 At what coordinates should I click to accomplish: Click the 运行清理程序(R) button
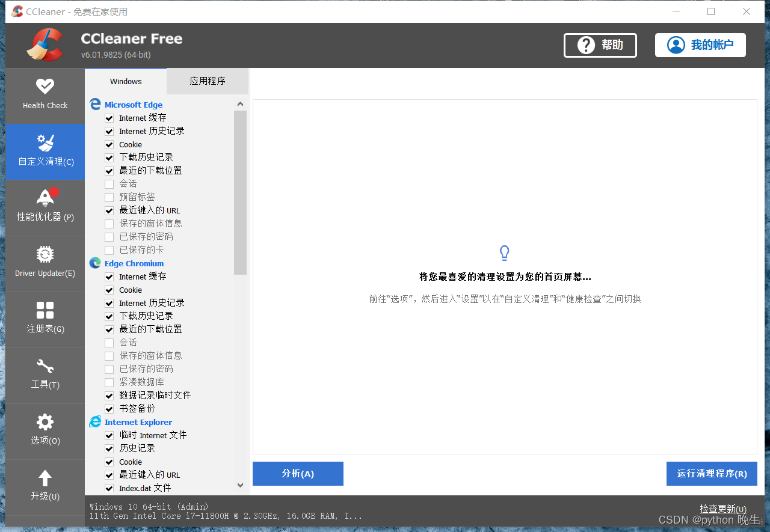[x=712, y=474]
